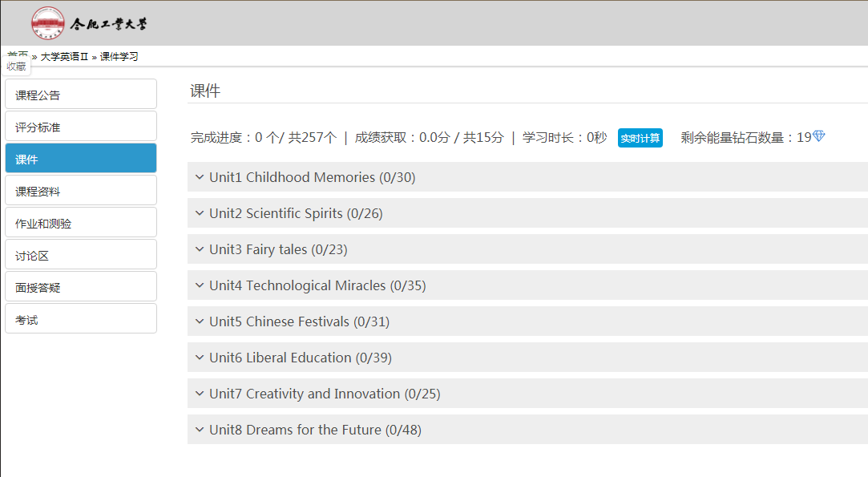Go to 作业和测验 section
This screenshot has width=868, height=477.
coord(81,223)
